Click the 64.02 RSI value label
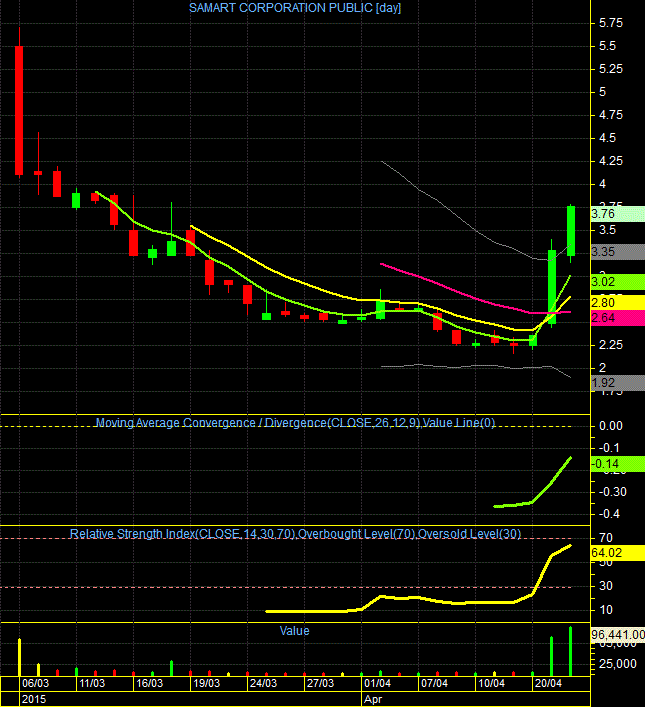 pos(617,553)
